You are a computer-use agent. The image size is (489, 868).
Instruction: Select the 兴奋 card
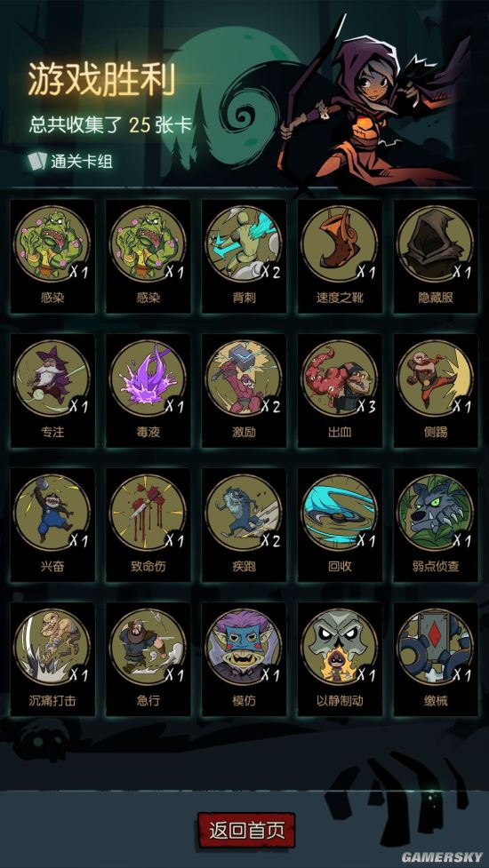click(52, 525)
